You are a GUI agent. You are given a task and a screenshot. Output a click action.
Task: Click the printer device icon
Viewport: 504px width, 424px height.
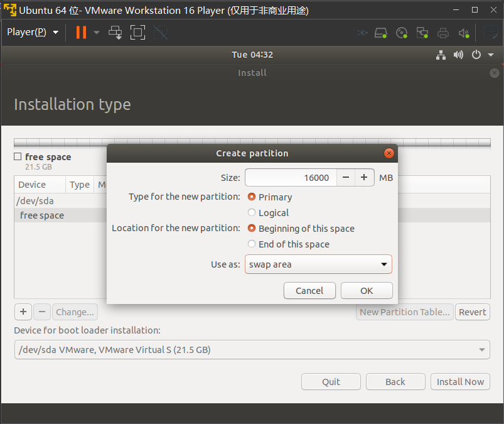click(x=443, y=33)
